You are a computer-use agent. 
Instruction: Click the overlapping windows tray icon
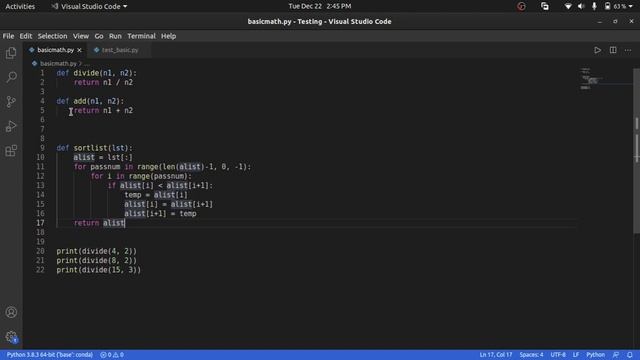[544, 6]
